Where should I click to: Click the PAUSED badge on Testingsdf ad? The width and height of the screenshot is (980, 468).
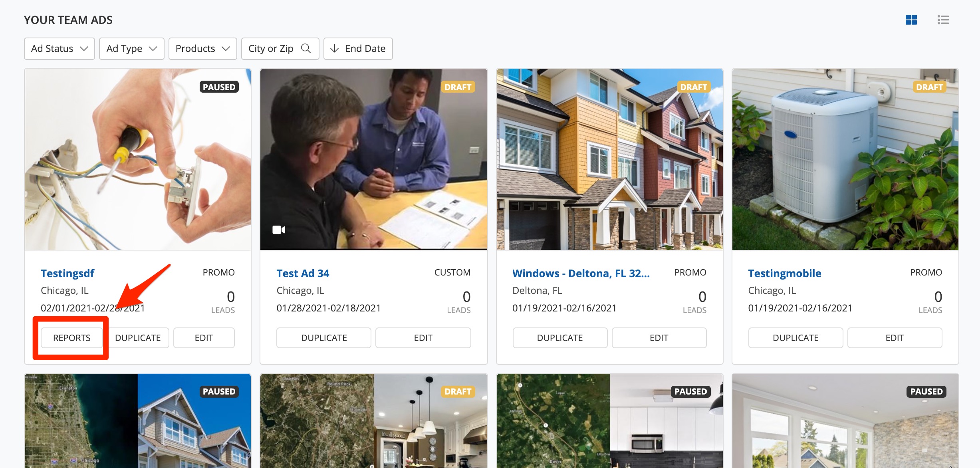[x=219, y=87]
